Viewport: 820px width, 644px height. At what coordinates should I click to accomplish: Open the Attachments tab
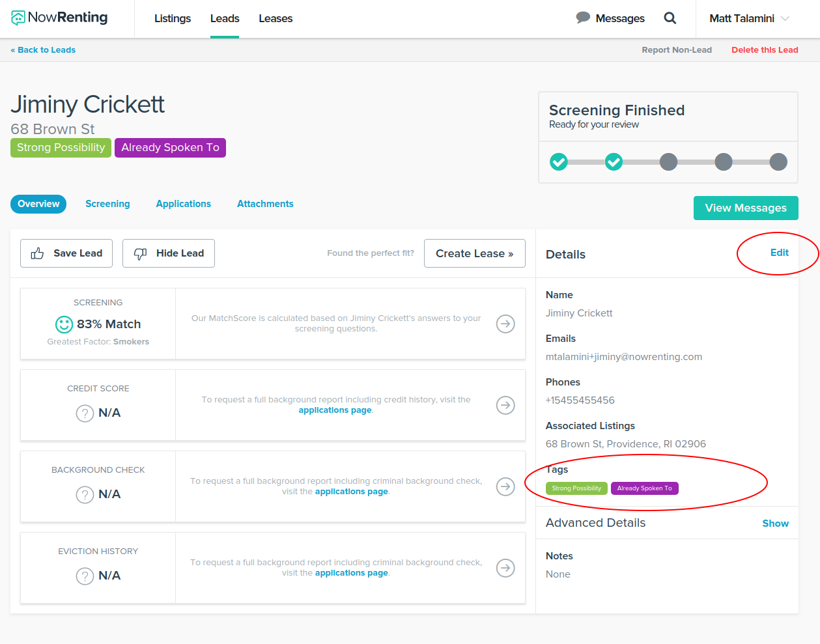click(x=265, y=204)
